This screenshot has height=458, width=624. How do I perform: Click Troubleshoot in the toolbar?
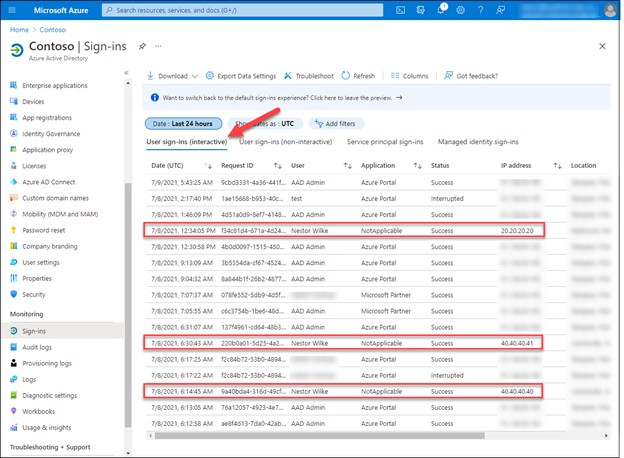click(x=309, y=76)
